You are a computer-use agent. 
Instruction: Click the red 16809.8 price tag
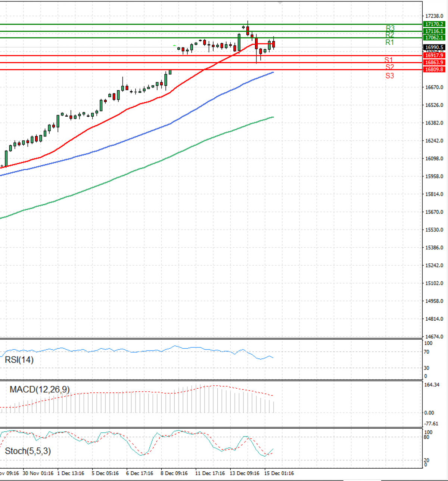(x=434, y=70)
